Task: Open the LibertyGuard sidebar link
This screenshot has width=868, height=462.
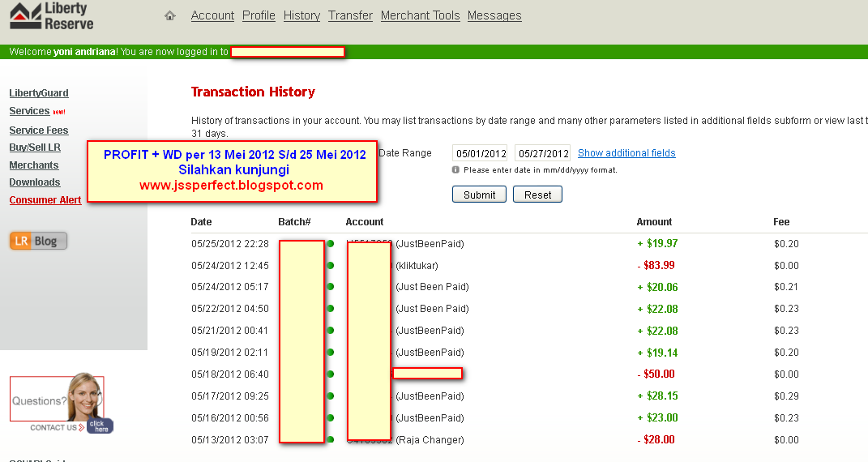Action: coord(39,93)
